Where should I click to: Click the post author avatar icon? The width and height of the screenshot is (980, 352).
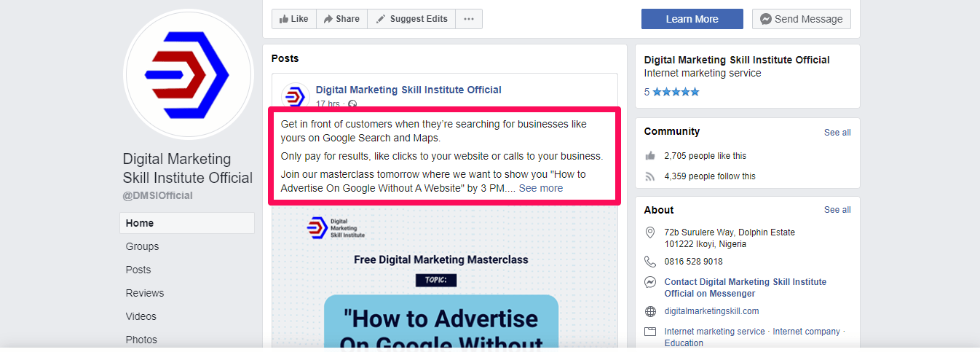pos(295,95)
